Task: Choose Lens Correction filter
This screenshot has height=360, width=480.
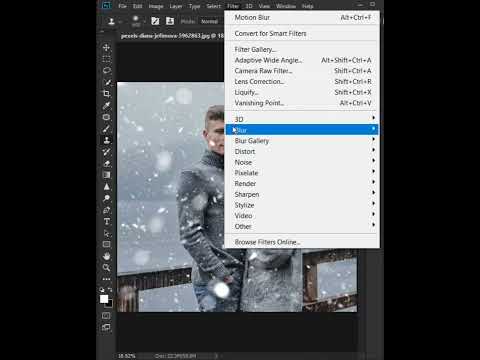Action: [x=302, y=81]
